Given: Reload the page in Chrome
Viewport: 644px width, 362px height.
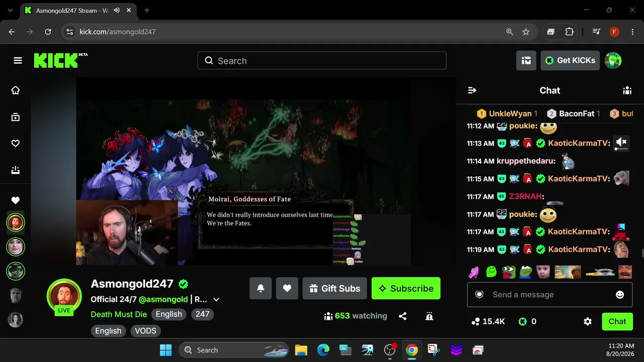Looking at the screenshot, I should (48, 32).
